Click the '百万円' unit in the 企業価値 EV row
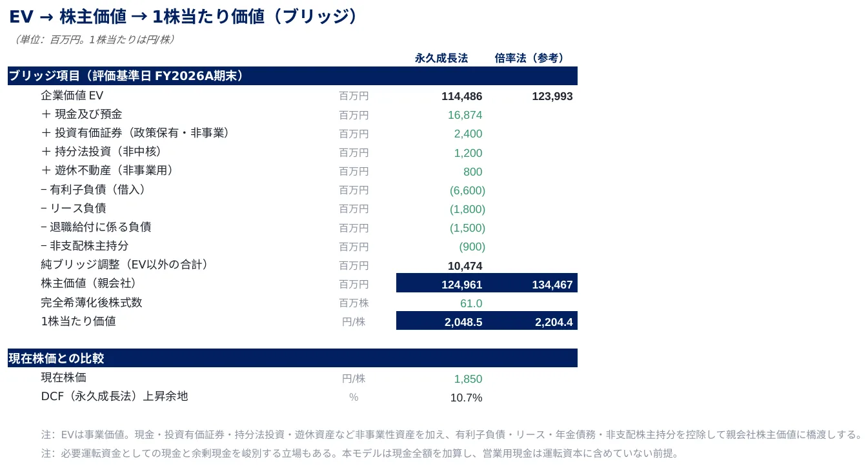 354,96
